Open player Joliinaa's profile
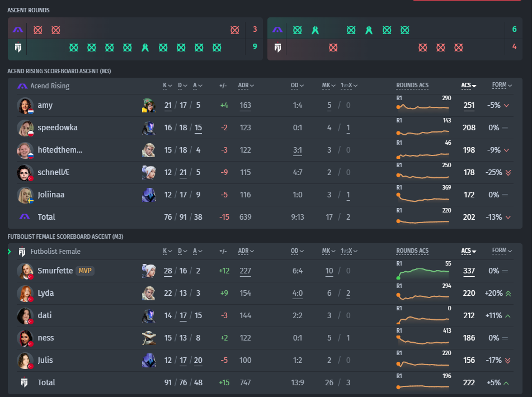The height and width of the screenshot is (397, 532). click(x=51, y=195)
